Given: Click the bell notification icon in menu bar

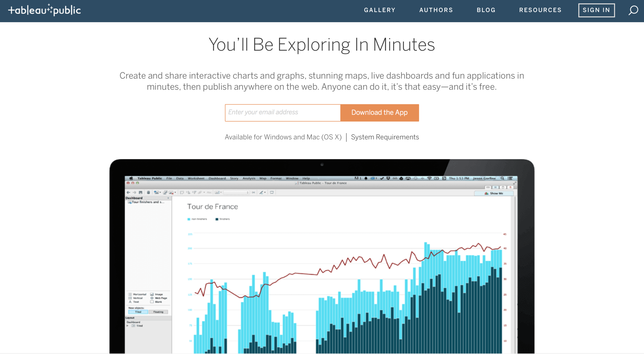Looking at the screenshot, I should [366, 178].
